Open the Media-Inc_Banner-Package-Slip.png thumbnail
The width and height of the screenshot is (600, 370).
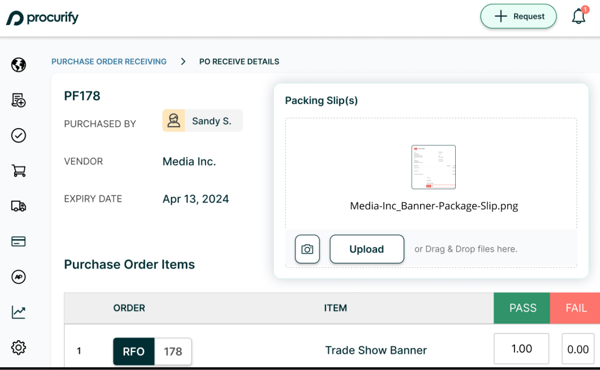pos(434,167)
